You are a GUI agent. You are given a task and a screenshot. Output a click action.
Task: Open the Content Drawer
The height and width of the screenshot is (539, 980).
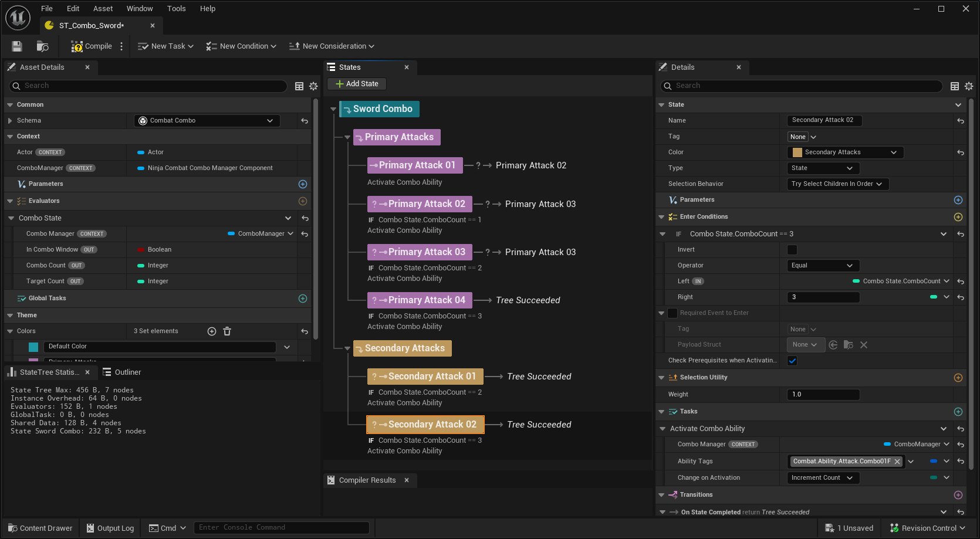click(40, 528)
